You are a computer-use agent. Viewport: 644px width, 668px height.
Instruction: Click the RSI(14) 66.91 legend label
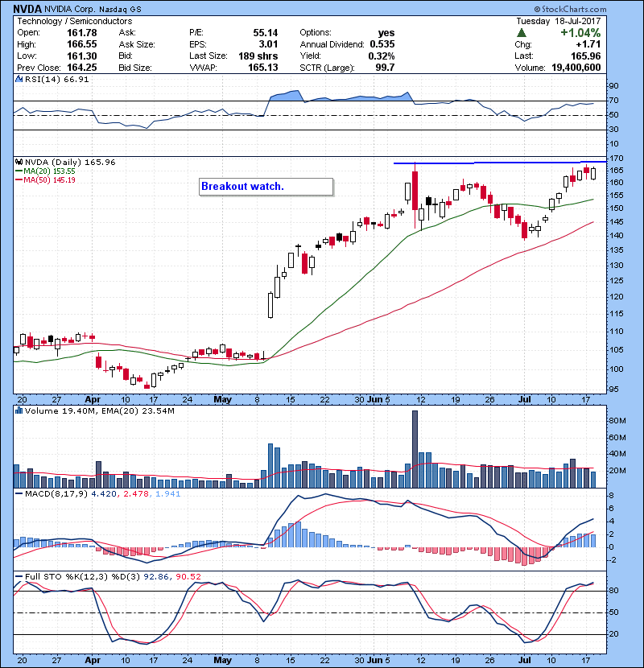[56, 79]
